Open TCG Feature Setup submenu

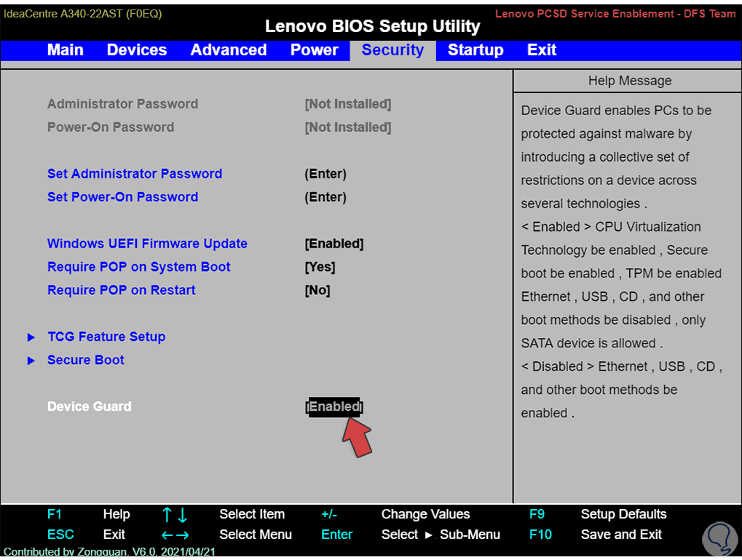point(106,336)
